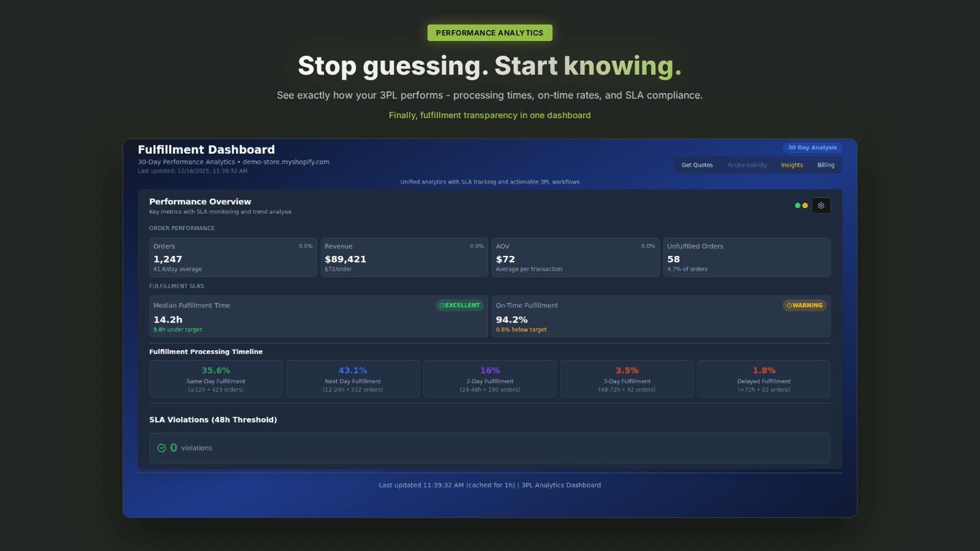Open the settings gear in Performance Overview
This screenshot has height=551, width=980.
821,206
